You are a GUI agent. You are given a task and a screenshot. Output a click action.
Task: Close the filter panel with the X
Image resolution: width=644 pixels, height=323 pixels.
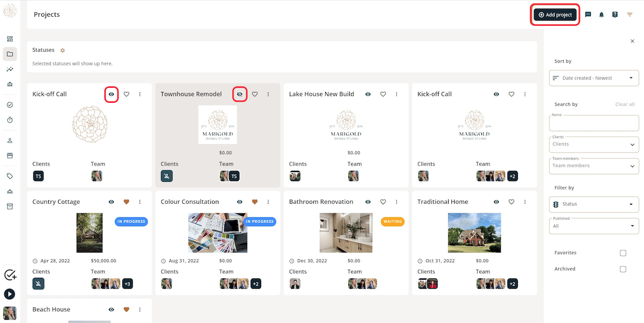[x=632, y=41]
